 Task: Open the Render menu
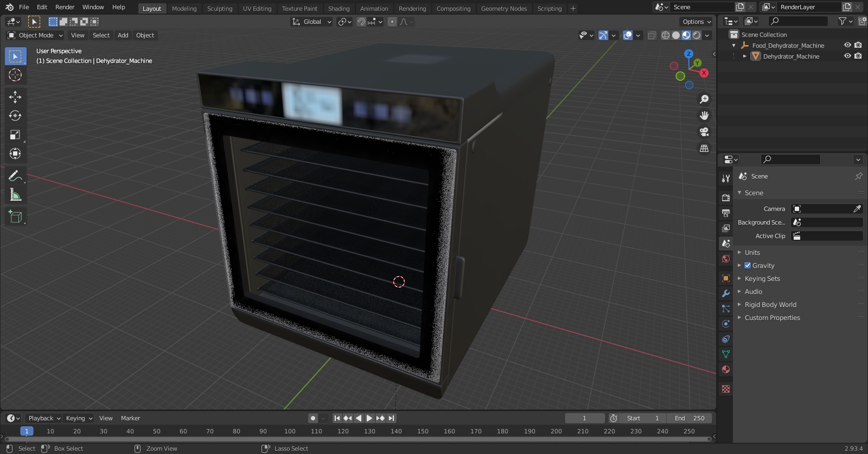click(x=65, y=7)
